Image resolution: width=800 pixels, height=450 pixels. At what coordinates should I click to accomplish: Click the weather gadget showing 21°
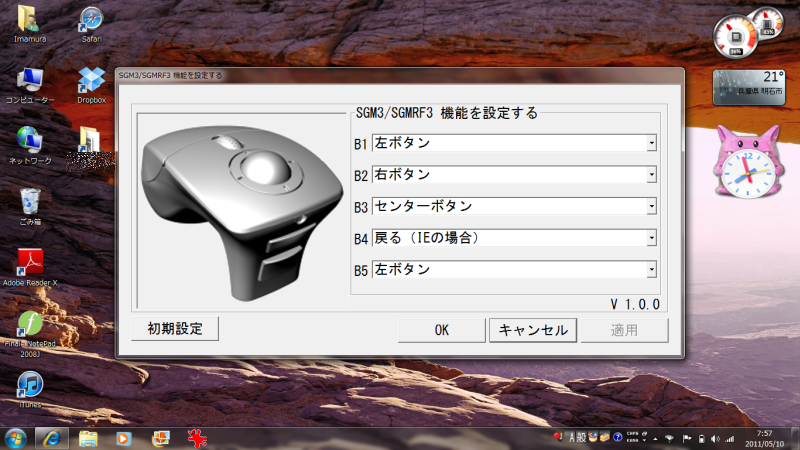[x=749, y=87]
